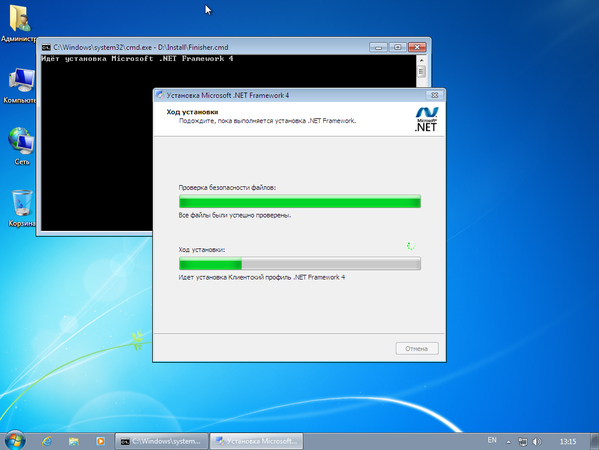
Task: Close the .NET Framework 4 setup dialog
Action: 435,95
